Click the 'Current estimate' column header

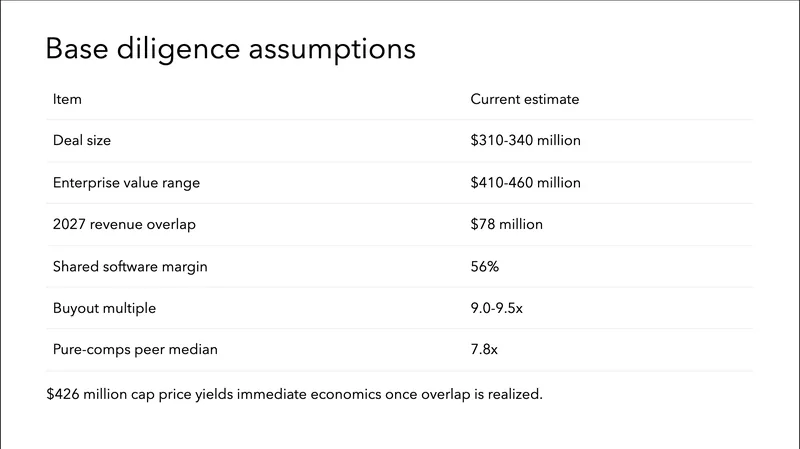524,99
